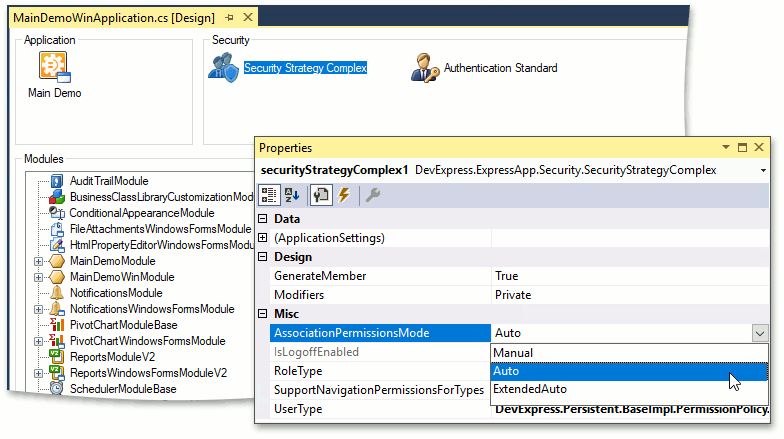Click the ReportsModuleV2 icon
Viewport: 784px width, 439px height.
click(x=57, y=357)
